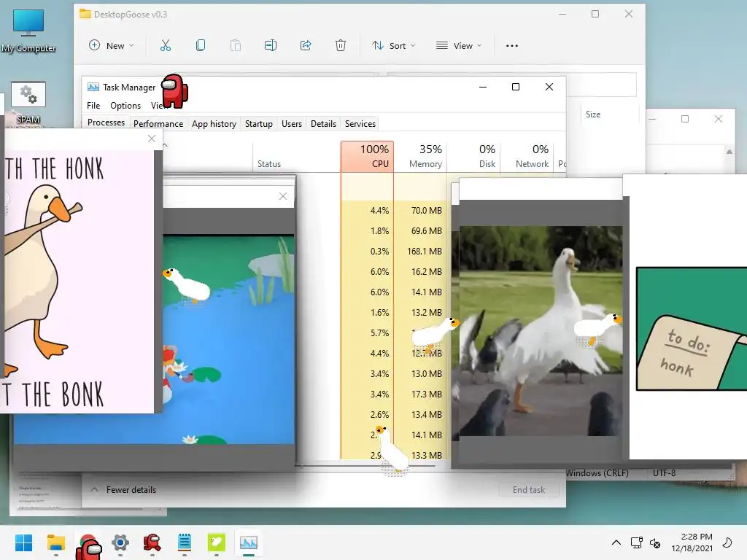Click the Share icon in File Explorer toolbar

(x=306, y=46)
